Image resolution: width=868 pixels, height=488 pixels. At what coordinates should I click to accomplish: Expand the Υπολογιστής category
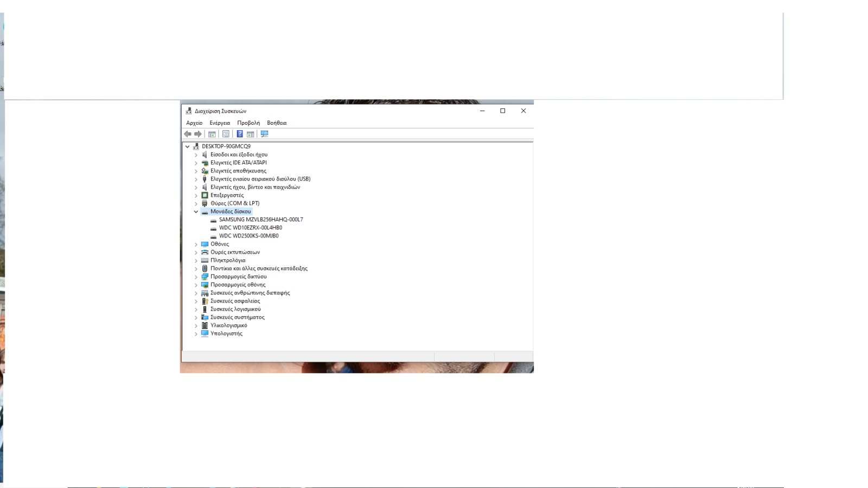(196, 333)
